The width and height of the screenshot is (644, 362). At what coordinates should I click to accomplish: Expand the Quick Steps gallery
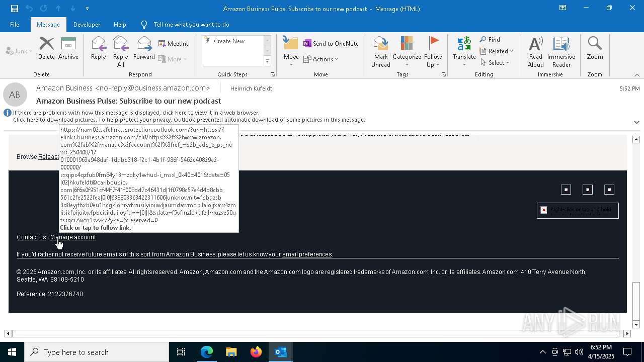click(267, 61)
